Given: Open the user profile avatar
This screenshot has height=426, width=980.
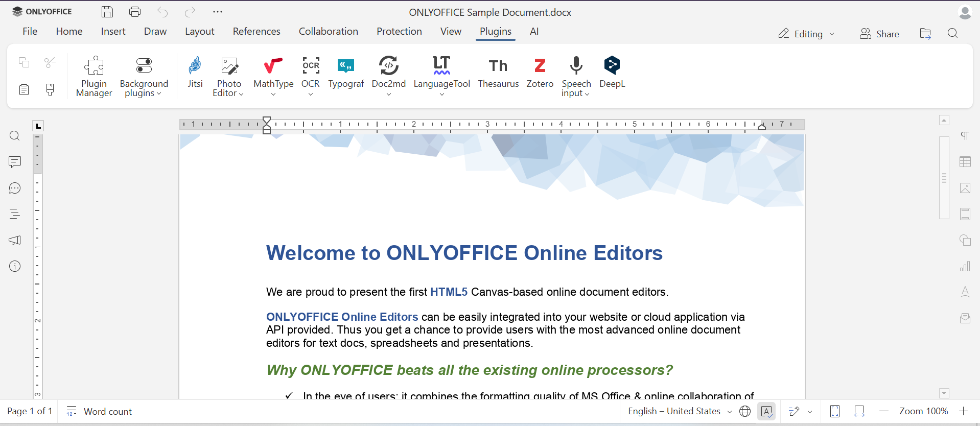Looking at the screenshot, I should pyautogui.click(x=965, y=12).
